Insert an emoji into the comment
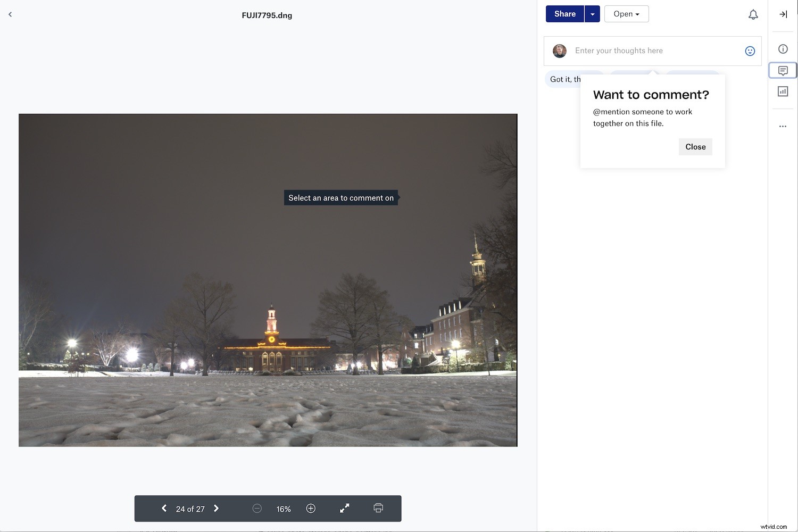This screenshot has width=798, height=532. 750,51
